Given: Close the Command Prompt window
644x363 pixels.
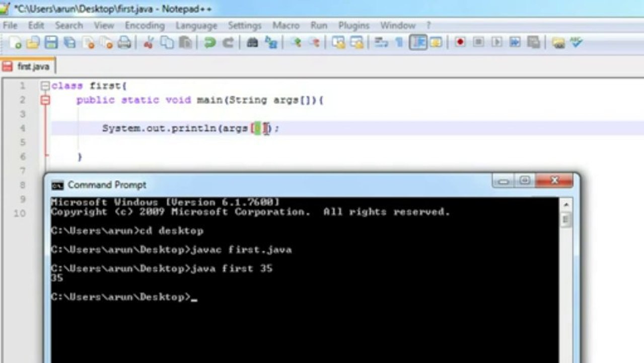Looking at the screenshot, I should click(x=554, y=180).
